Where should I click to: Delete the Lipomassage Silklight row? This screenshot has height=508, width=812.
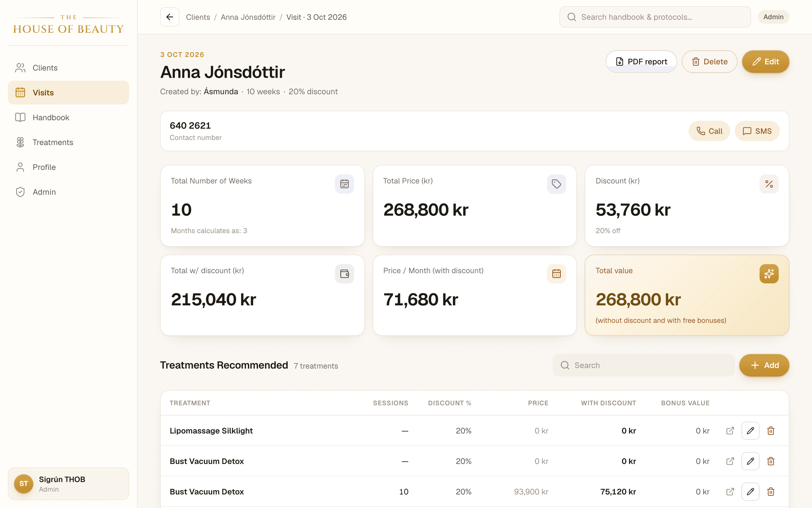click(771, 431)
